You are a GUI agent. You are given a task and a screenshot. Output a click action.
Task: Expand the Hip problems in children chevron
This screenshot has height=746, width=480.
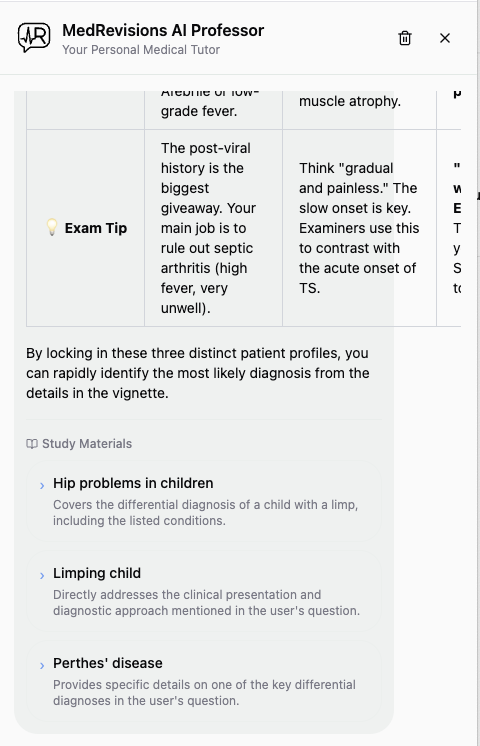42,485
